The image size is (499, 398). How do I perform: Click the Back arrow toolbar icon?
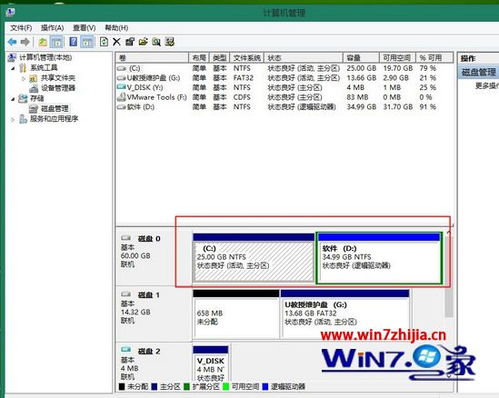(x=12, y=42)
